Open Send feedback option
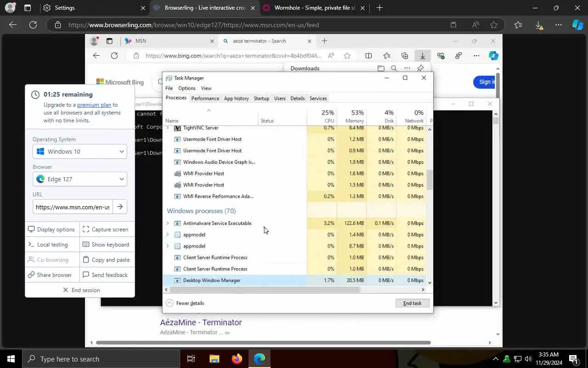Image resolution: width=588 pixels, height=368 pixels. pos(107,275)
